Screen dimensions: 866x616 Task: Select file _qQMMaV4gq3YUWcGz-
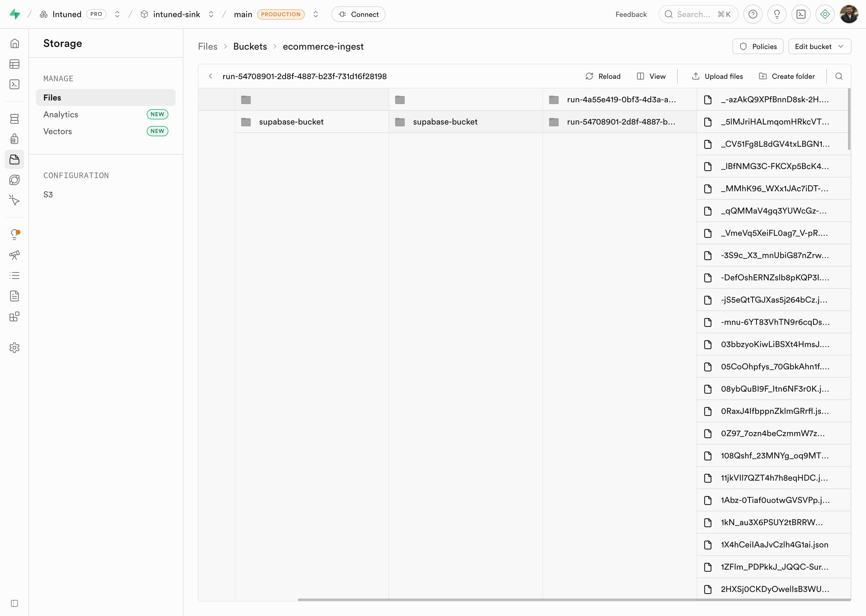tap(773, 211)
